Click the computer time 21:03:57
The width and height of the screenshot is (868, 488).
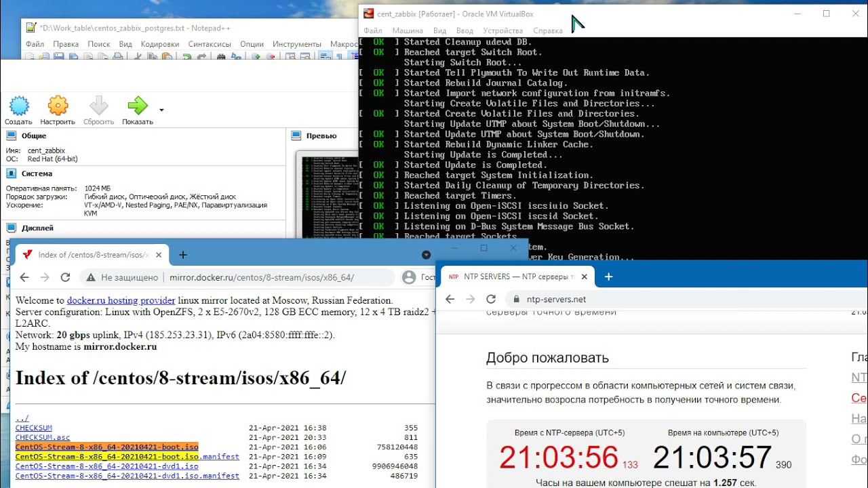coord(712,457)
